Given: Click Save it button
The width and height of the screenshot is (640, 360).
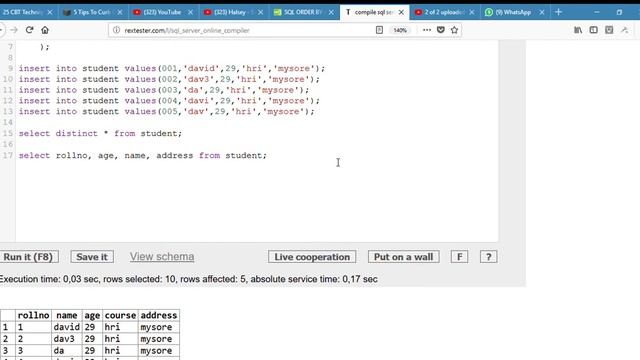Looking at the screenshot, I should pyautogui.click(x=92, y=257).
